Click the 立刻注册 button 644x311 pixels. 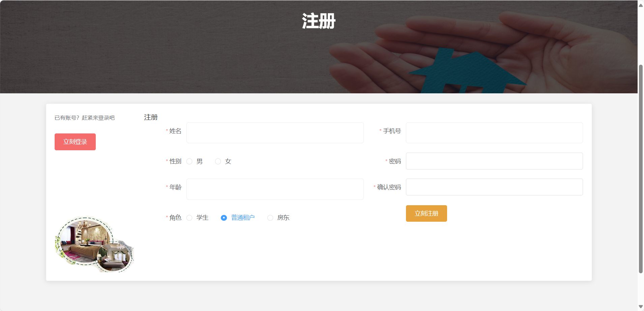tap(426, 213)
